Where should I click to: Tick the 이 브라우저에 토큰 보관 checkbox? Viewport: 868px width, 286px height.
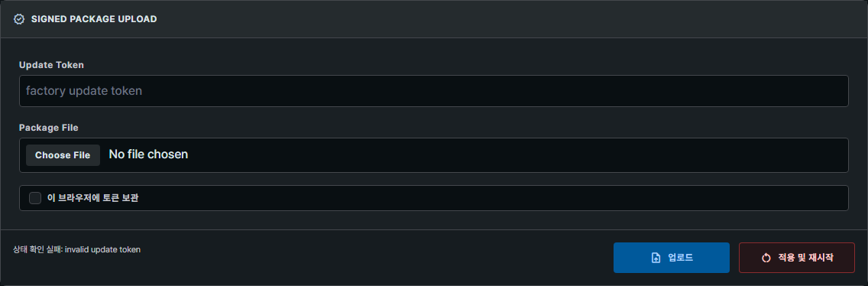pyautogui.click(x=35, y=198)
